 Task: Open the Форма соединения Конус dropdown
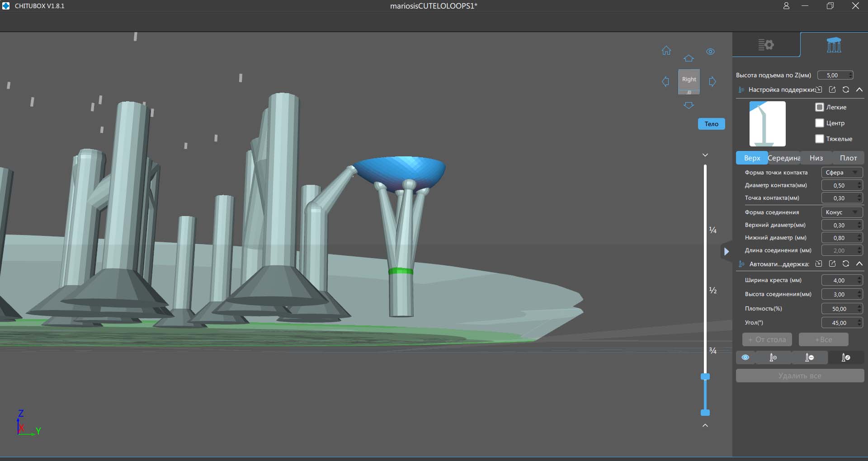click(842, 212)
